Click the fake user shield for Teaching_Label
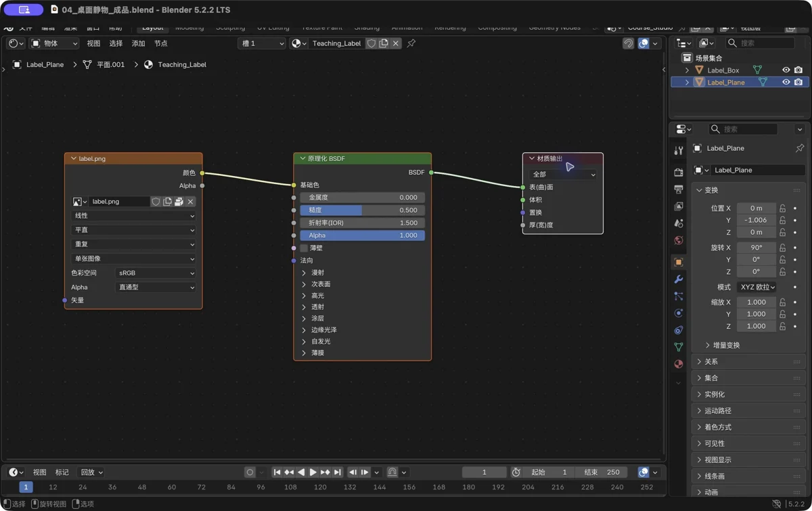 (371, 43)
